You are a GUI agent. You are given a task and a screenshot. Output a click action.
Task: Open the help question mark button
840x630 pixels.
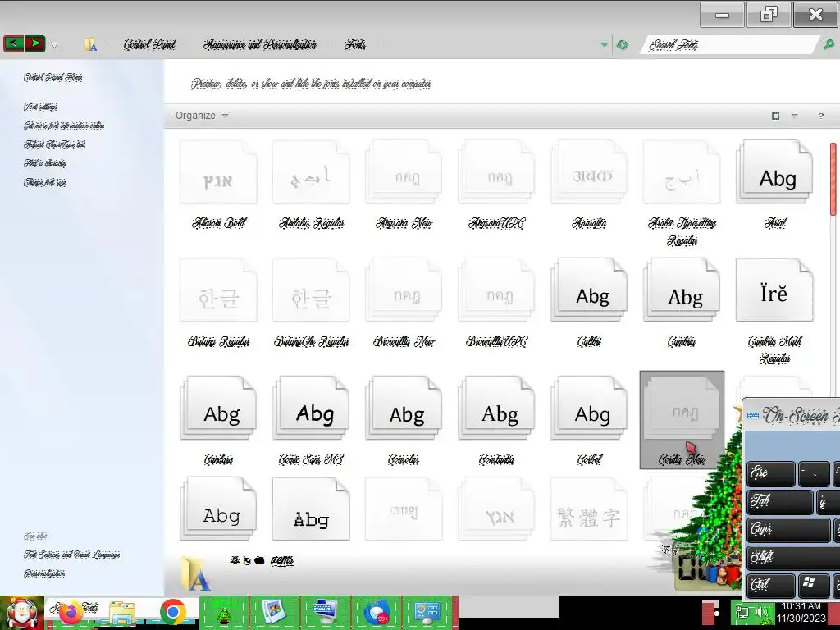tap(820, 116)
